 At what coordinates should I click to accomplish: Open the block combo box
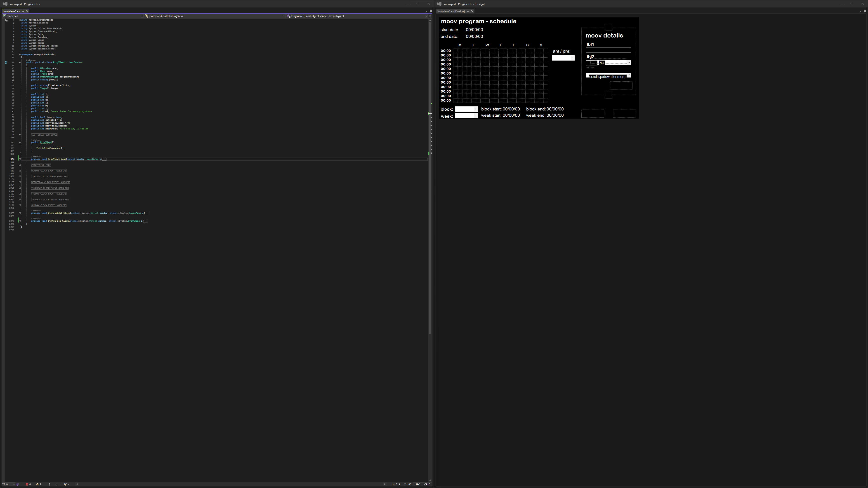pyautogui.click(x=466, y=109)
